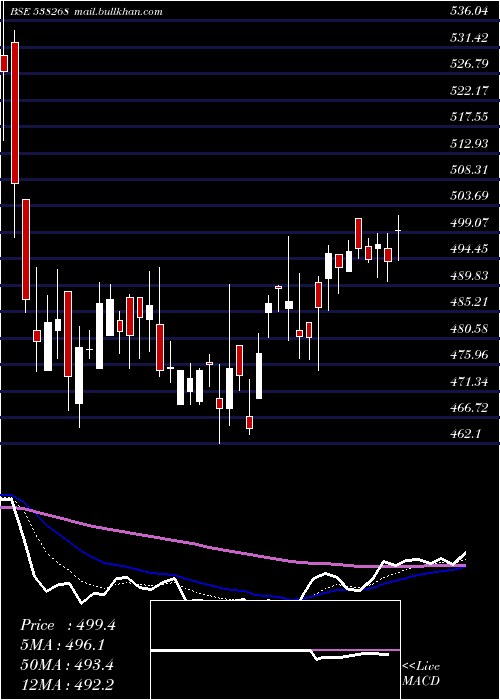Click the 517.55 price axis label
This screenshot has height=700, width=500.
[469, 117]
